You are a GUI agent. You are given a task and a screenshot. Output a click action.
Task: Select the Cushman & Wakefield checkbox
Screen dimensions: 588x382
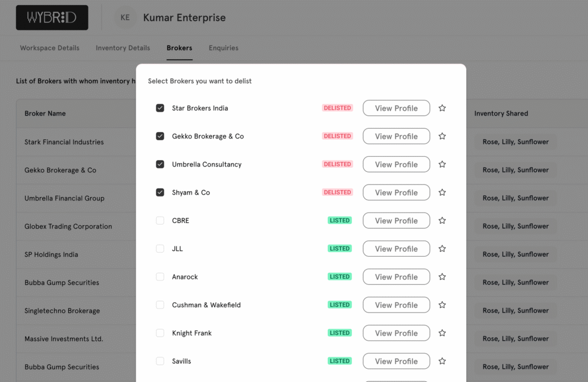pyautogui.click(x=160, y=305)
